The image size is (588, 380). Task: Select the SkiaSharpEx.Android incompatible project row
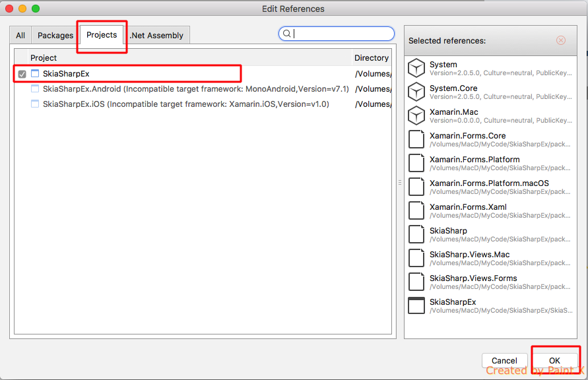(196, 89)
